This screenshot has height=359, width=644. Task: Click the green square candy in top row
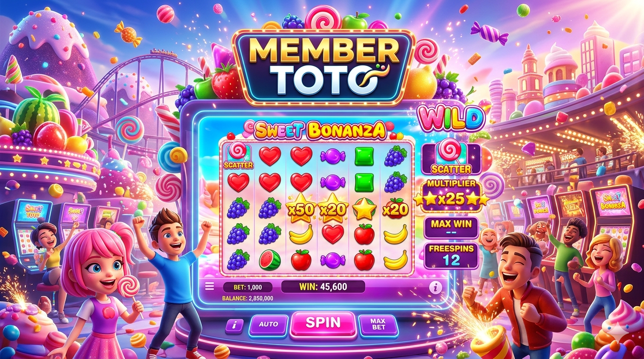point(365,156)
